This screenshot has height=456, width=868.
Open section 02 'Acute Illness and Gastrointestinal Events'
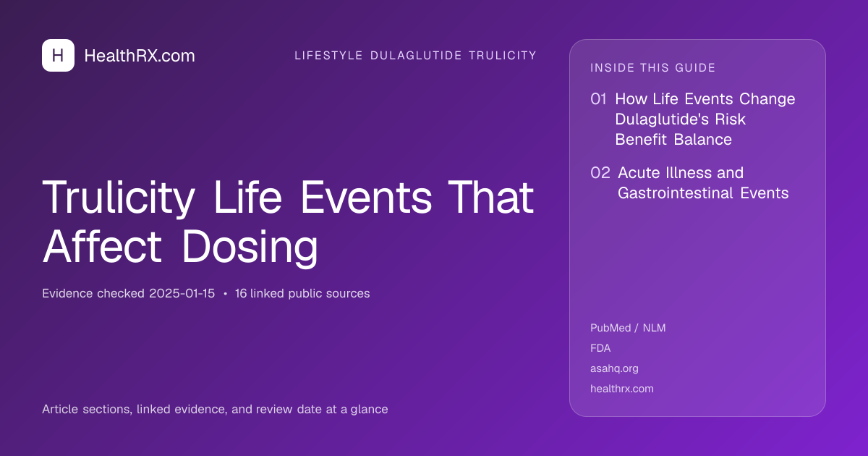(x=689, y=183)
